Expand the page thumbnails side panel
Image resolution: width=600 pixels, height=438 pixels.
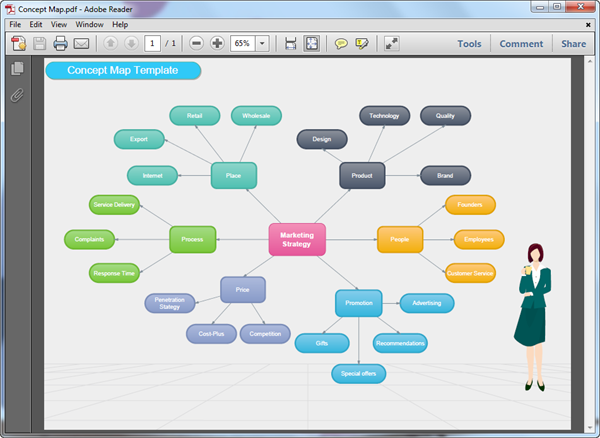point(17,68)
